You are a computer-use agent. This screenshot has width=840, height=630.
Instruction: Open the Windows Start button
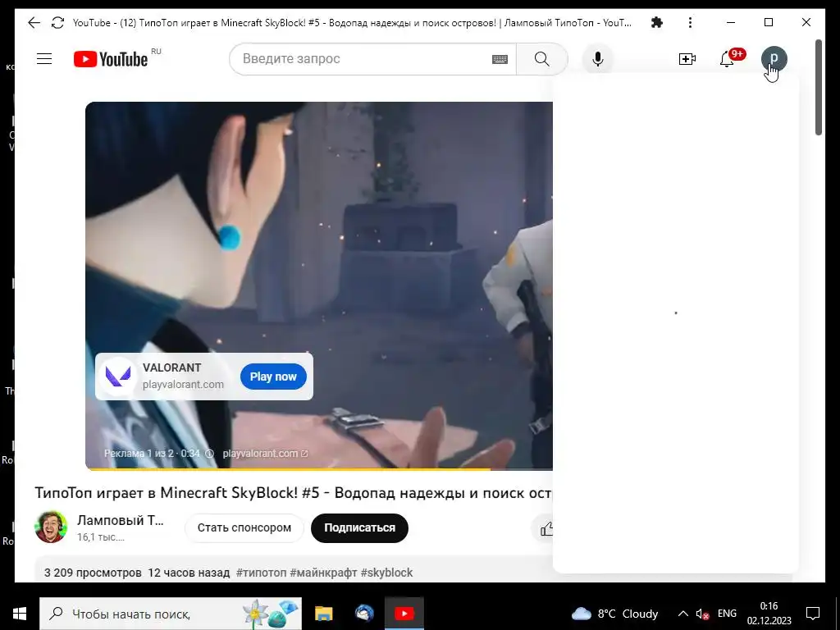20,614
